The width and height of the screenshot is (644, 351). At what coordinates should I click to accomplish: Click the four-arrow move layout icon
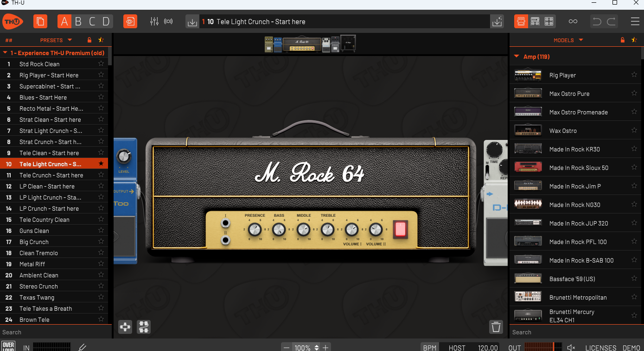coord(125,327)
